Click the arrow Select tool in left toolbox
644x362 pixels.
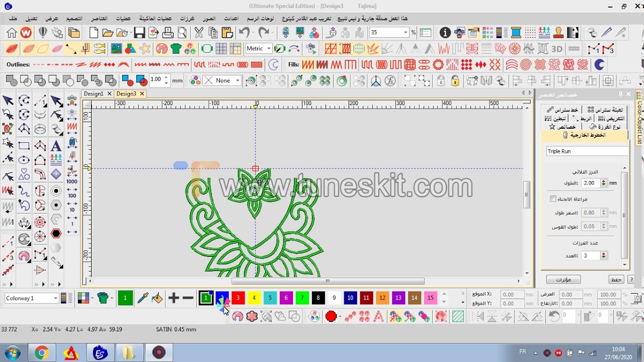8,101
